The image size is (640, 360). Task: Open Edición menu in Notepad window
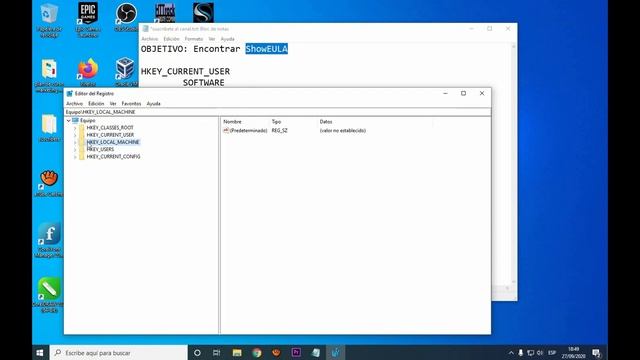pos(171,39)
